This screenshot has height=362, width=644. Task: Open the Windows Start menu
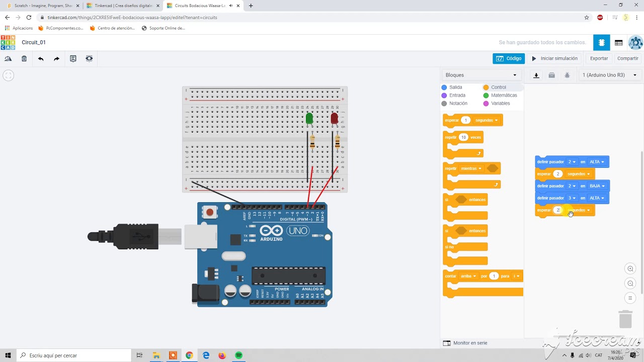pos(8,355)
